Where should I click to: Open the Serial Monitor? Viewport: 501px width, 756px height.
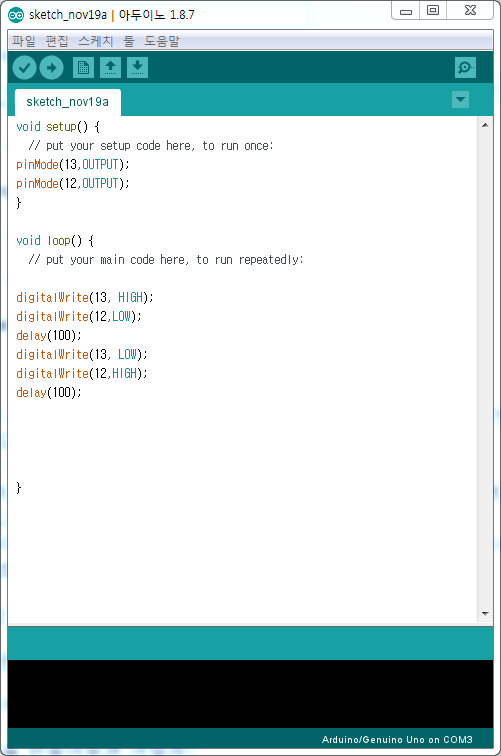465,68
